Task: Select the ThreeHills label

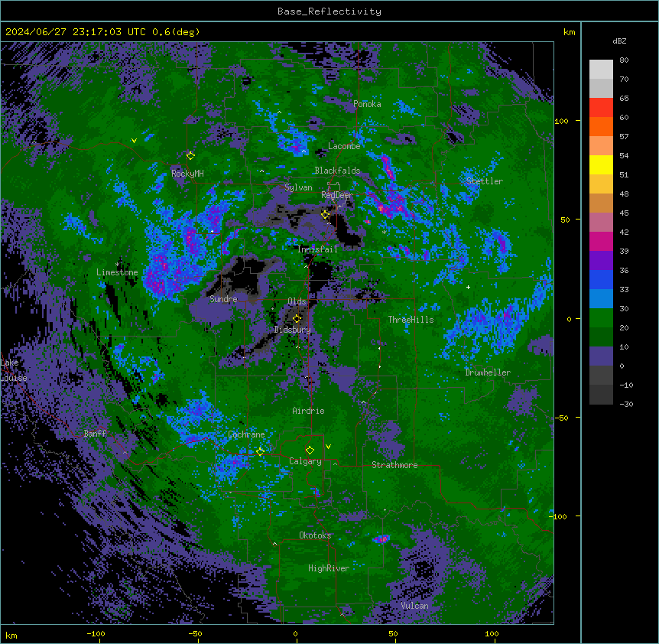Action: click(411, 320)
